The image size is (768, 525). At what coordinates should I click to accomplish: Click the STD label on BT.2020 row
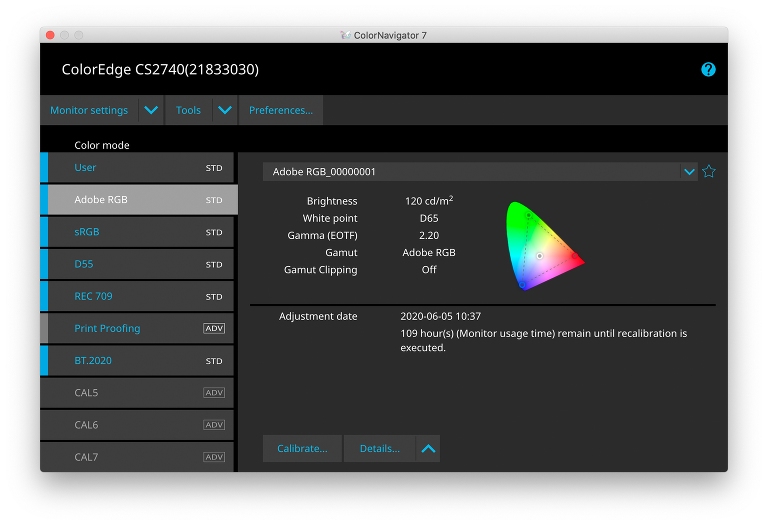click(214, 361)
